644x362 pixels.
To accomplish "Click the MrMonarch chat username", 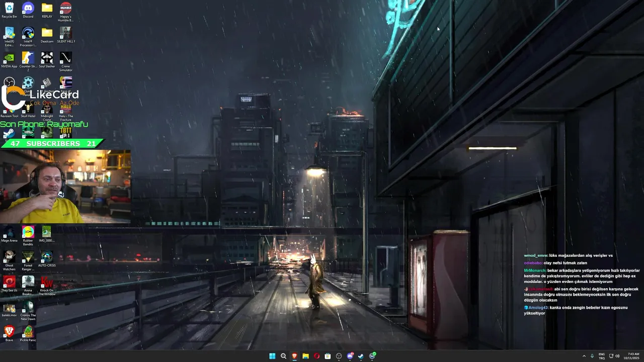I will (535, 270).
